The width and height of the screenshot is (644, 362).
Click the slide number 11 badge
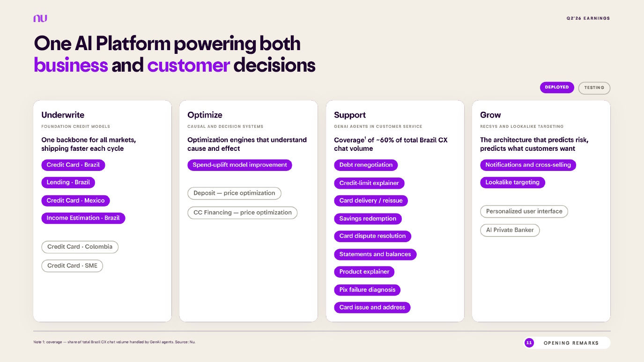click(529, 343)
